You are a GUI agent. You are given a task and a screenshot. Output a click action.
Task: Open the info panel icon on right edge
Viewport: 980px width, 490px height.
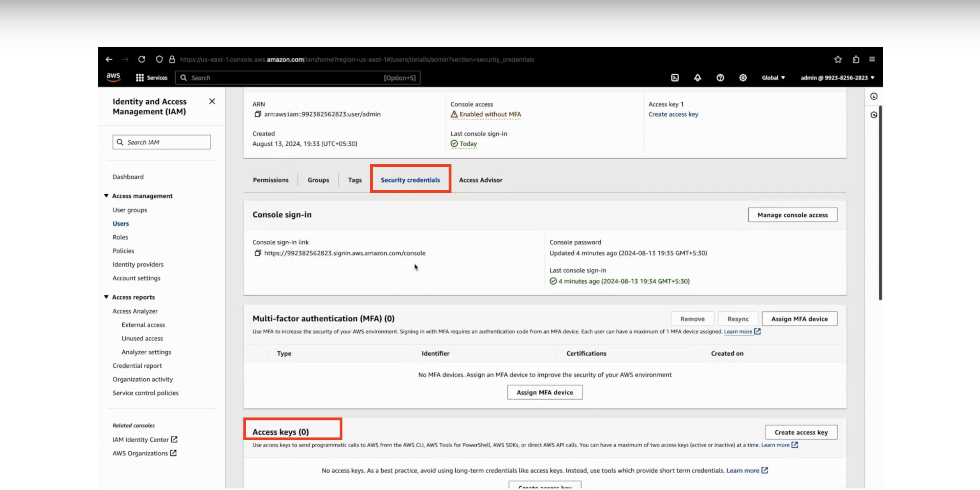click(874, 96)
